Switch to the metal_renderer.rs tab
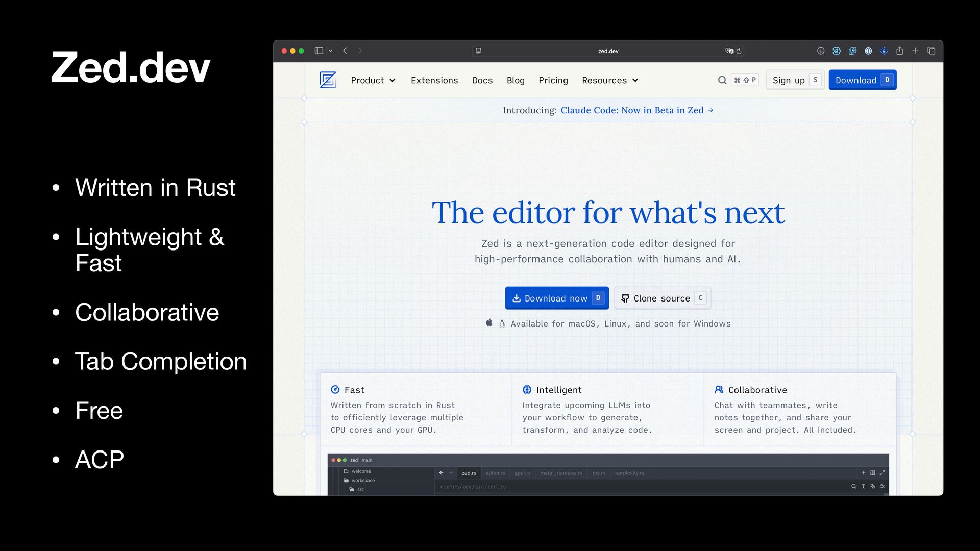980x551 pixels. [x=561, y=473]
